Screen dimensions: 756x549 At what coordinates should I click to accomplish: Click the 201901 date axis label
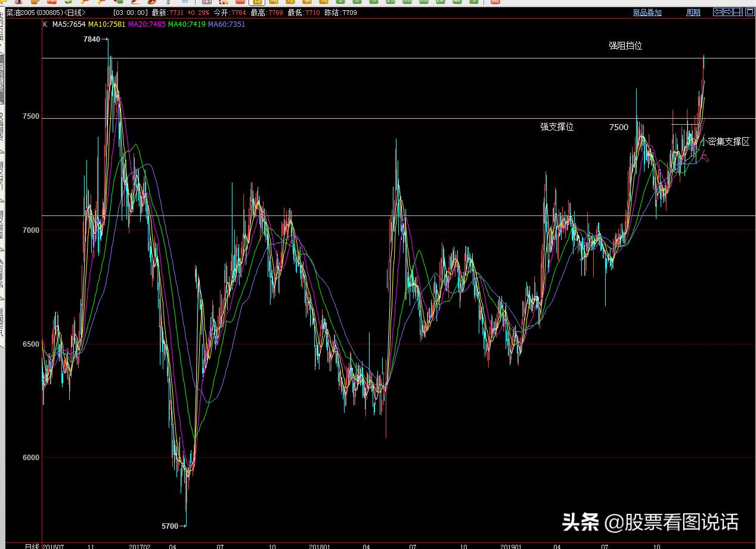pos(511,546)
